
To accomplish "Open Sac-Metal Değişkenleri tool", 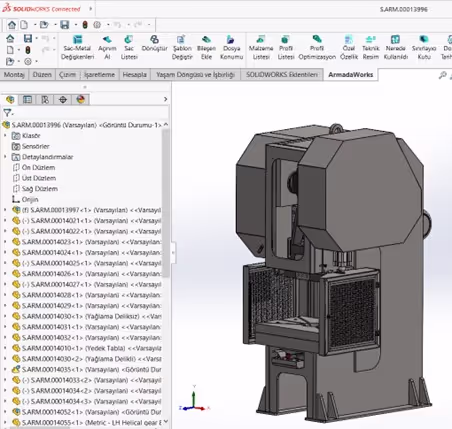I will point(77,48).
